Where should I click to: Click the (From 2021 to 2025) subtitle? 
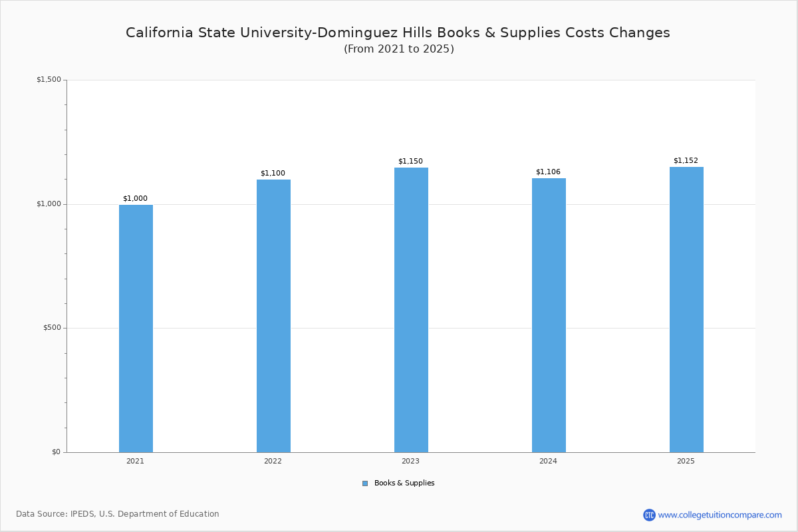(399, 49)
